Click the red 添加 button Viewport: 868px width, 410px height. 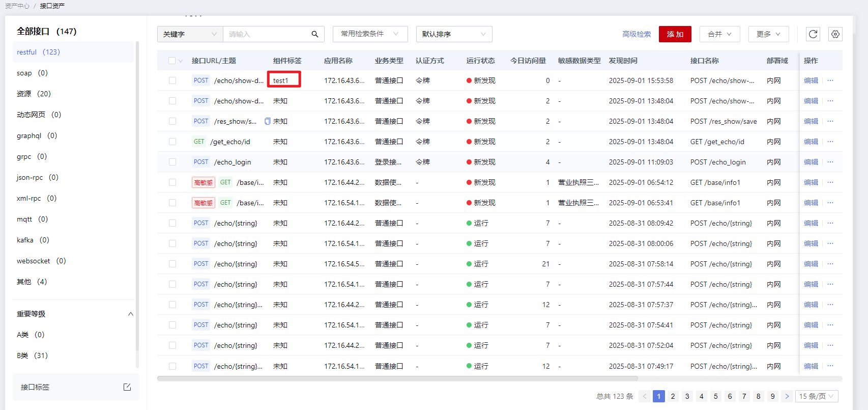pos(675,34)
